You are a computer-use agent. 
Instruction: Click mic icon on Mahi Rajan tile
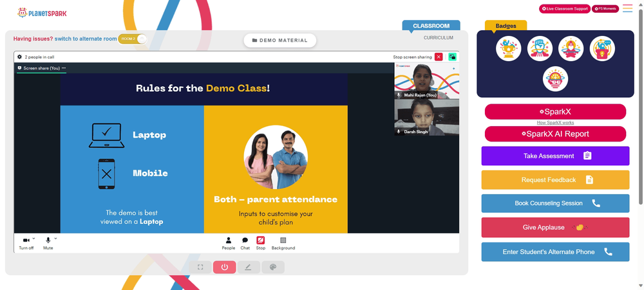click(x=399, y=95)
